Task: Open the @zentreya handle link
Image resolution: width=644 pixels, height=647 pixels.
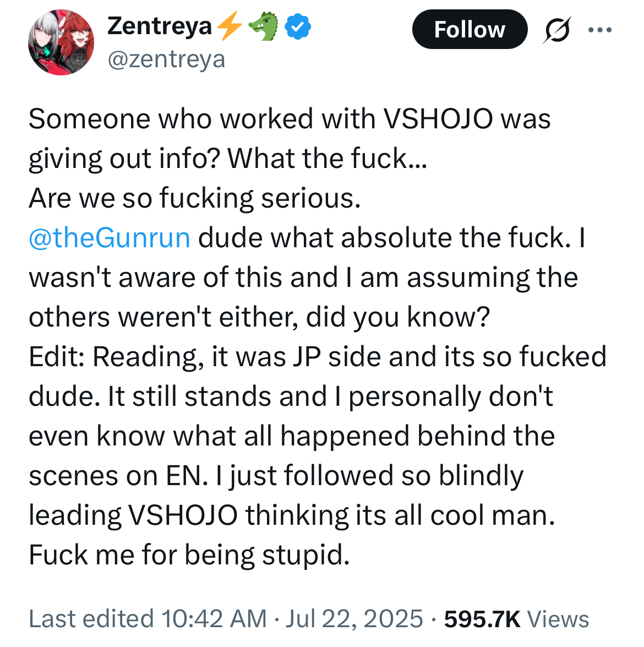Action: 166,59
